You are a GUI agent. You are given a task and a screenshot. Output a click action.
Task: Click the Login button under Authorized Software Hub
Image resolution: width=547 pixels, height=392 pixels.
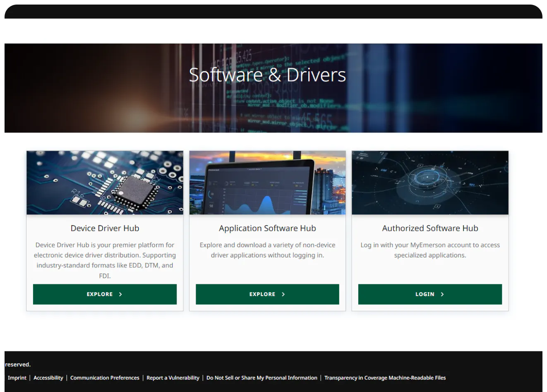coord(430,294)
